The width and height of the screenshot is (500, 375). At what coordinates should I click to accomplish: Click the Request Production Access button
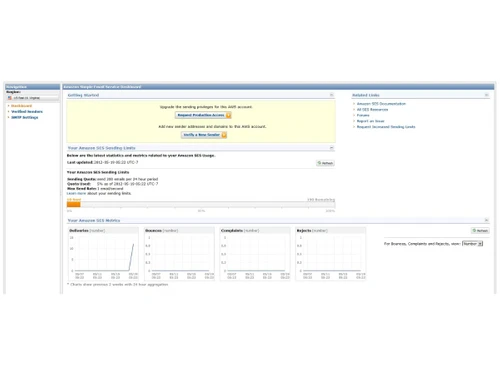(x=203, y=115)
